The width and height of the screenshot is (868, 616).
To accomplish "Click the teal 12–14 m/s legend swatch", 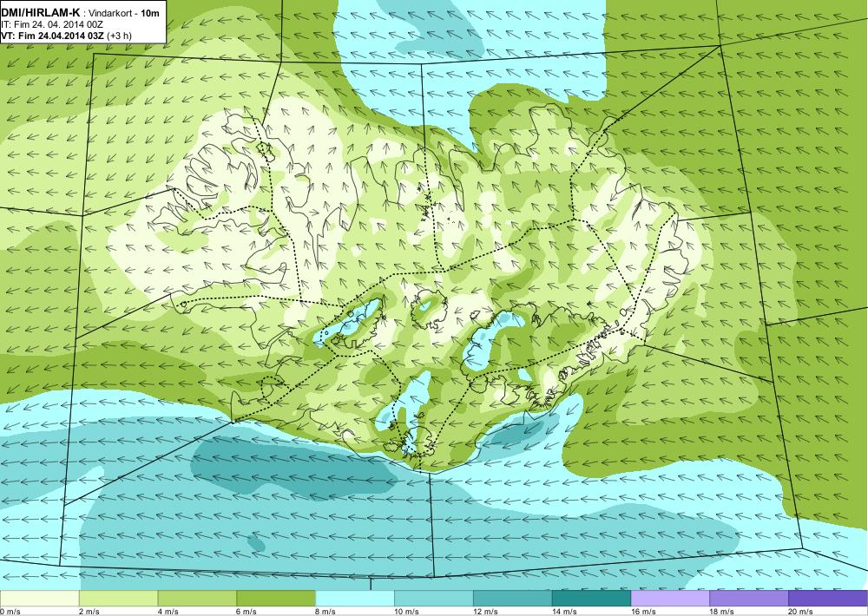I will (x=513, y=599).
